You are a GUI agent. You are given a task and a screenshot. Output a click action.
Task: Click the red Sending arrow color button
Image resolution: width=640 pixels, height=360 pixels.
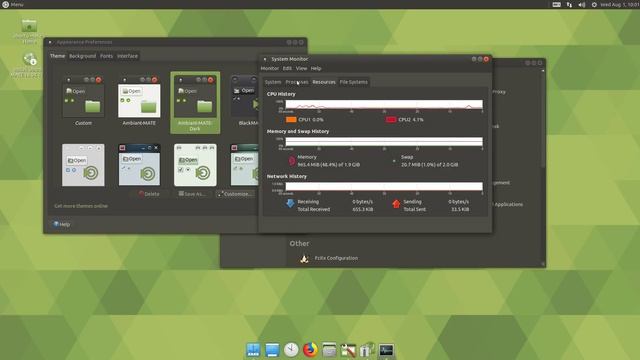tap(396, 203)
